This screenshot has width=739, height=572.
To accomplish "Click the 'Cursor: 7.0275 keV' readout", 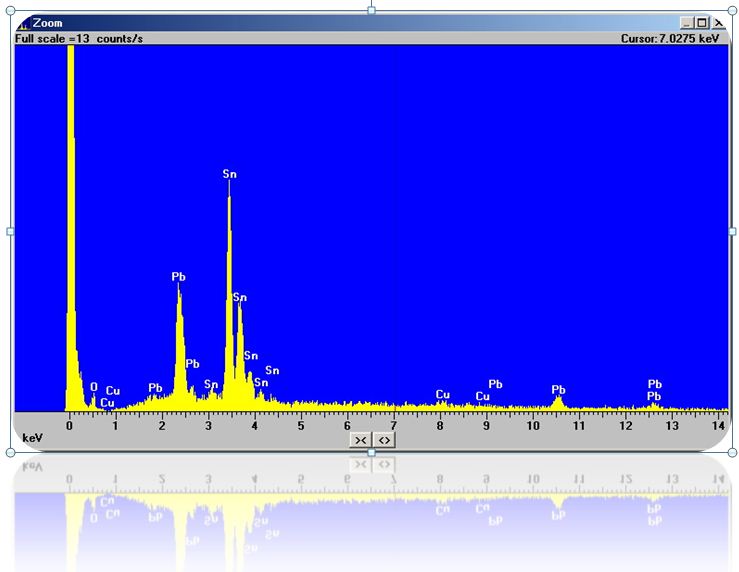I will (x=670, y=39).
